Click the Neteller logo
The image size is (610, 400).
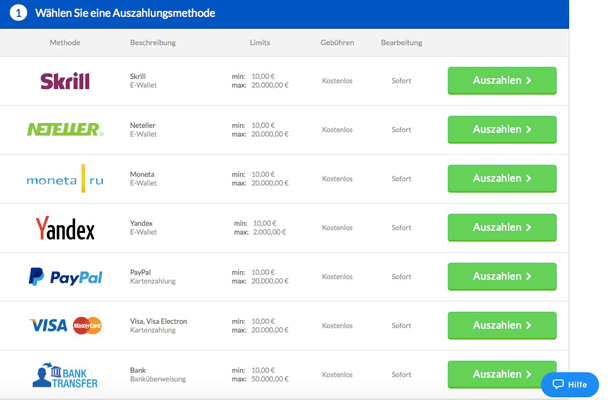point(65,129)
